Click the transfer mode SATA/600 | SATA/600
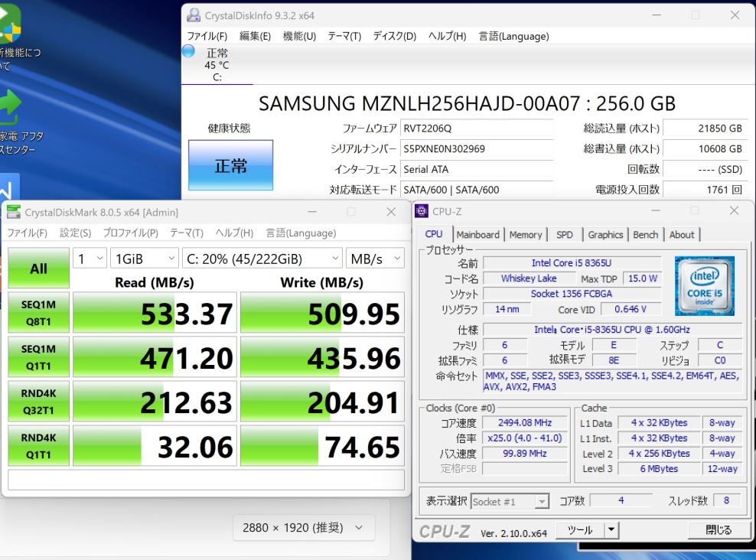The width and height of the screenshot is (756, 560). 477,190
